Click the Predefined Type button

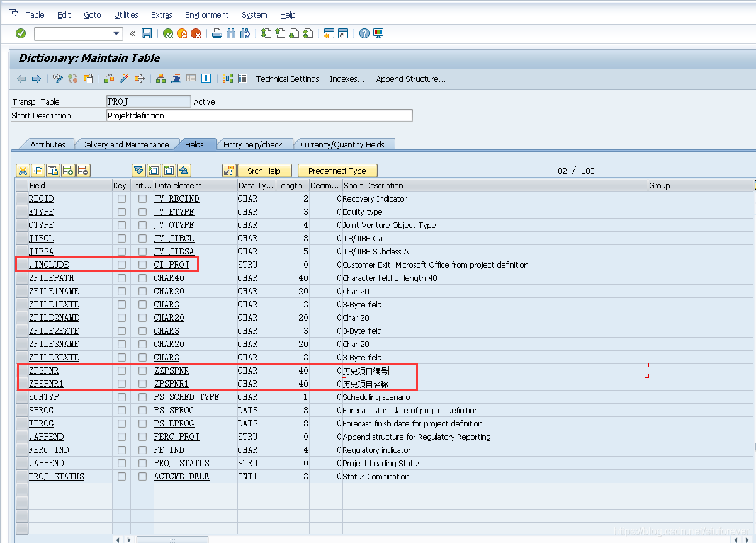tap(337, 171)
